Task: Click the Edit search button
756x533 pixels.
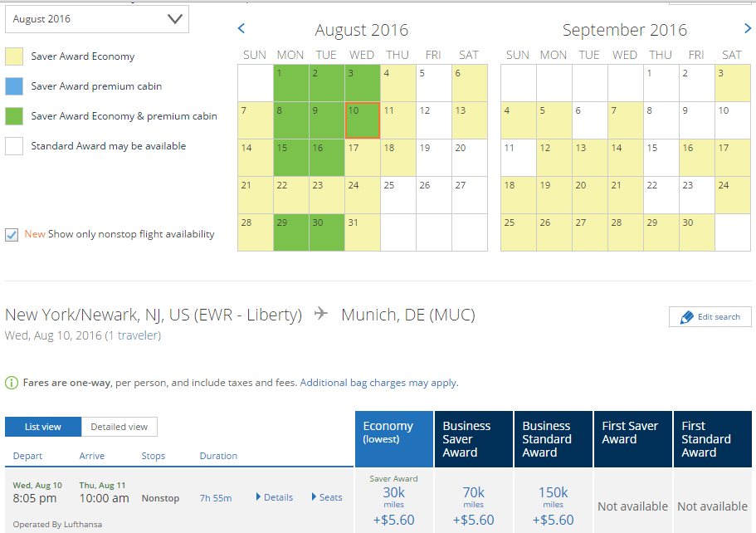Action: click(710, 317)
